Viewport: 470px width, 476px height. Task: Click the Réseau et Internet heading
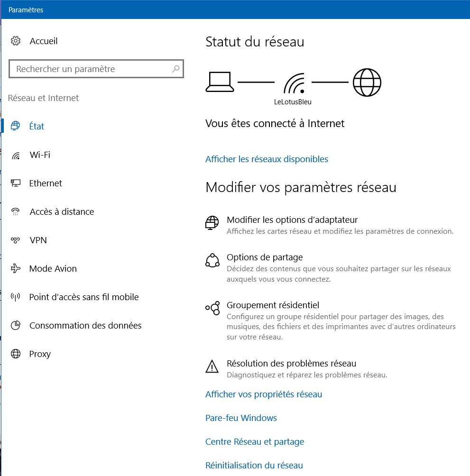[43, 98]
